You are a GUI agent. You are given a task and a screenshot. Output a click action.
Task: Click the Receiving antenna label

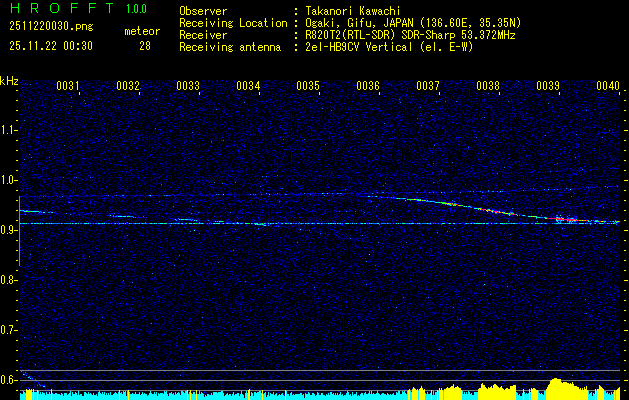pos(230,47)
